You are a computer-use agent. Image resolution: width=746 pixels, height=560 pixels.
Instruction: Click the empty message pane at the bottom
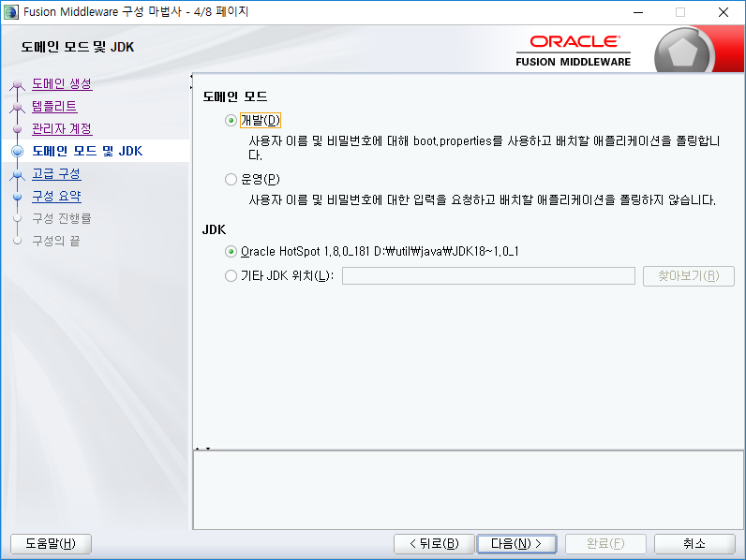tap(469, 490)
